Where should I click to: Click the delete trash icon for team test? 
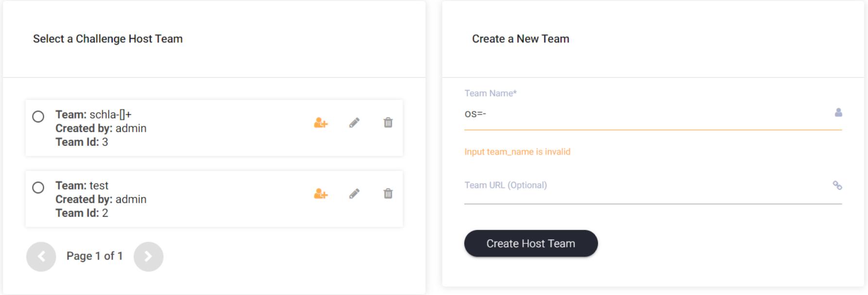pos(387,194)
